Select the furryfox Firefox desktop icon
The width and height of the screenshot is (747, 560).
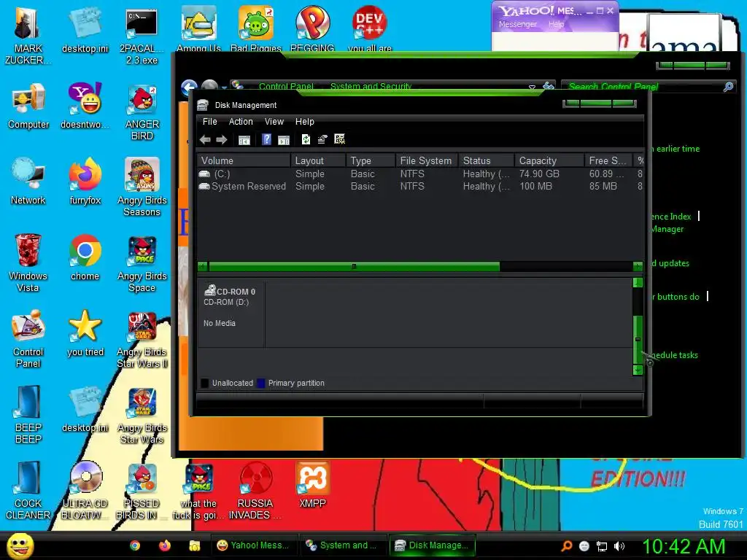click(85, 182)
